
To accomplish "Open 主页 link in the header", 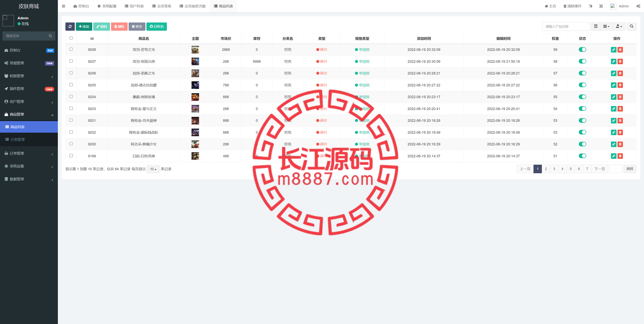I will pyautogui.click(x=550, y=6).
